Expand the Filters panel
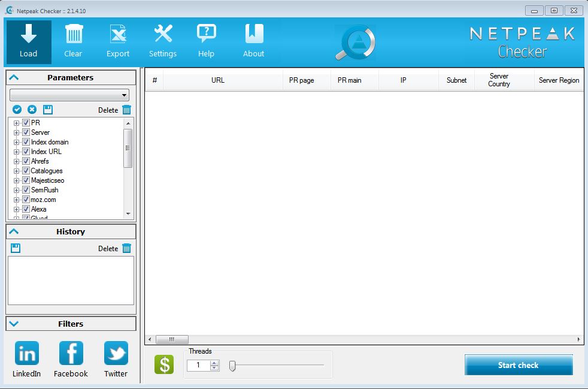This screenshot has width=588, height=389. click(x=14, y=324)
